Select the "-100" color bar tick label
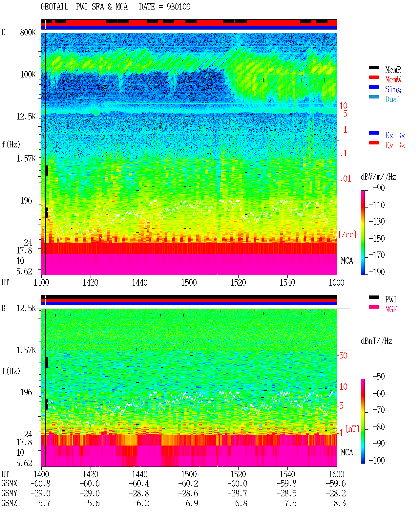Viewport: 420px width, 523px height. tap(377, 461)
